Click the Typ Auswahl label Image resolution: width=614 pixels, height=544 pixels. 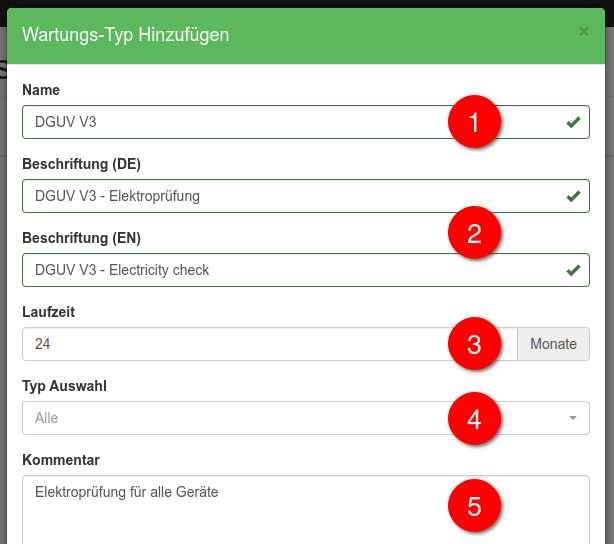tap(65, 386)
